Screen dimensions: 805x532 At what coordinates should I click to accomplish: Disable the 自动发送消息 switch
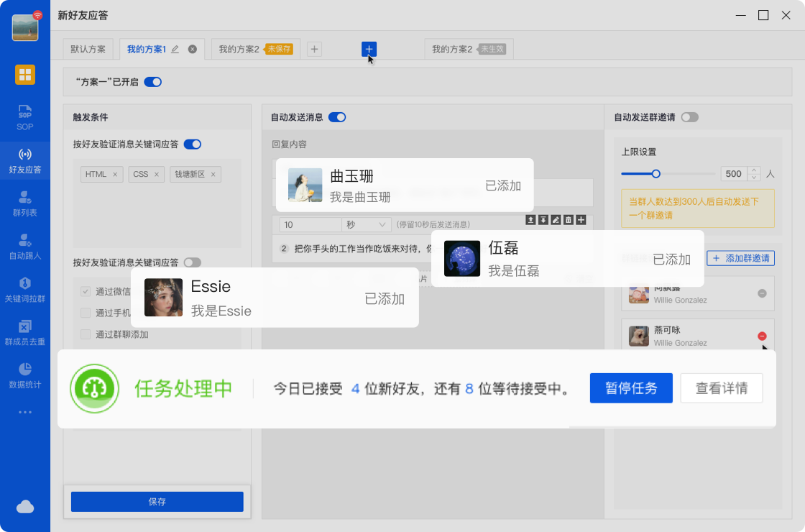[x=337, y=117]
